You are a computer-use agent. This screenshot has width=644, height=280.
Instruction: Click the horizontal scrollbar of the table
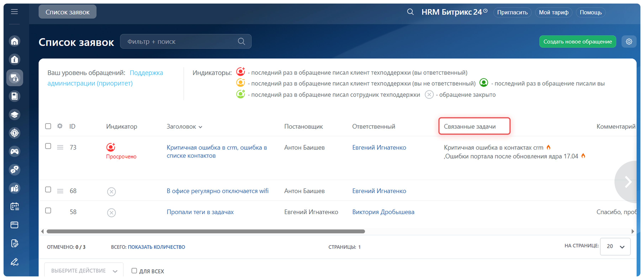[x=205, y=231]
